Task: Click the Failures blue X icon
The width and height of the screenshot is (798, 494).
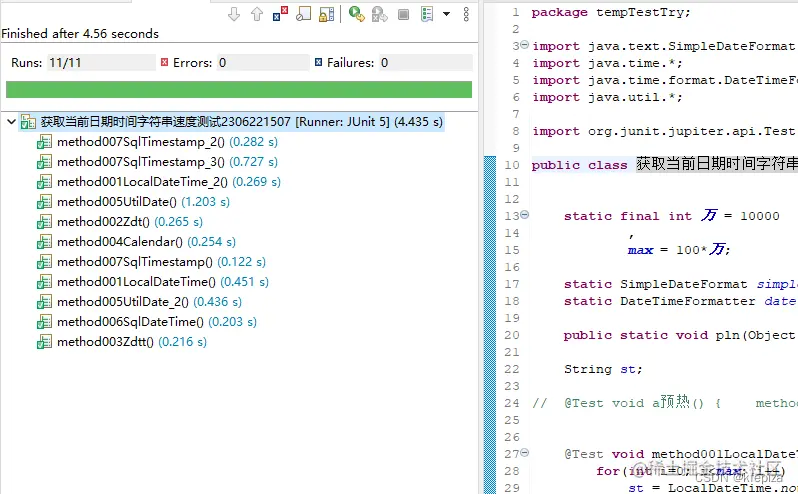Action: point(318,62)
